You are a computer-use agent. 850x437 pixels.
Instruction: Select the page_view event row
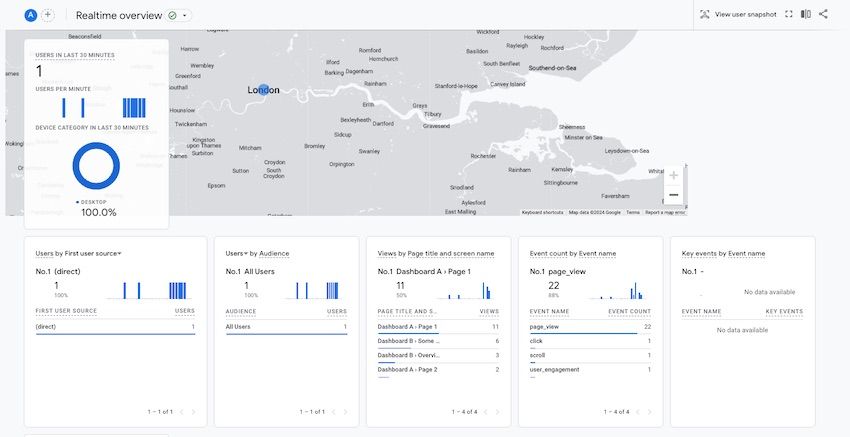[x=590, y=327]
